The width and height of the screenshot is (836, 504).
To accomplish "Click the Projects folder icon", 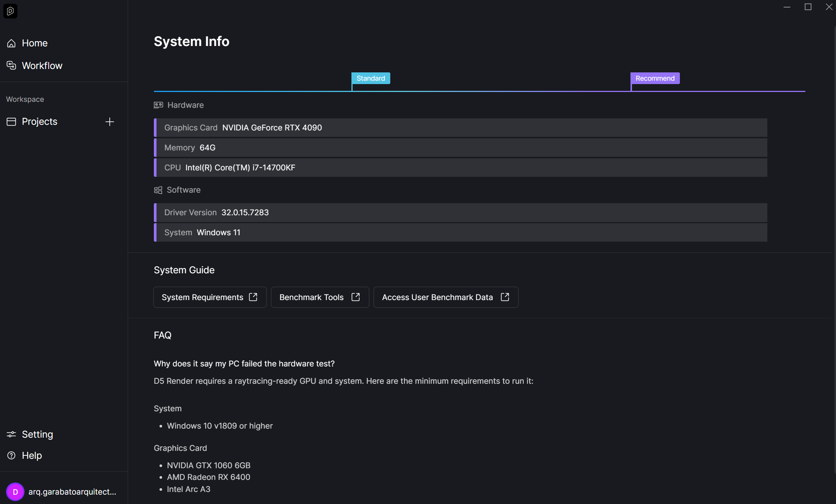I will pyautogui.click(x=11, y=121).
